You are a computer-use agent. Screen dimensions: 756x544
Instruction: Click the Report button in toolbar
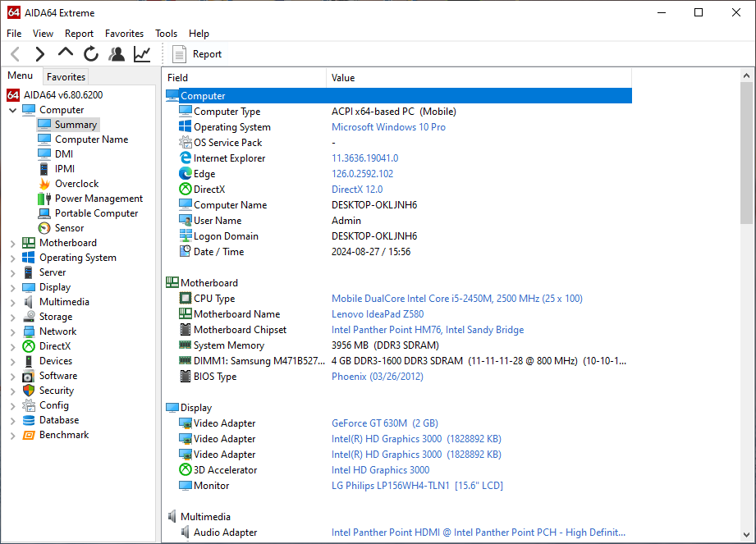197,54
